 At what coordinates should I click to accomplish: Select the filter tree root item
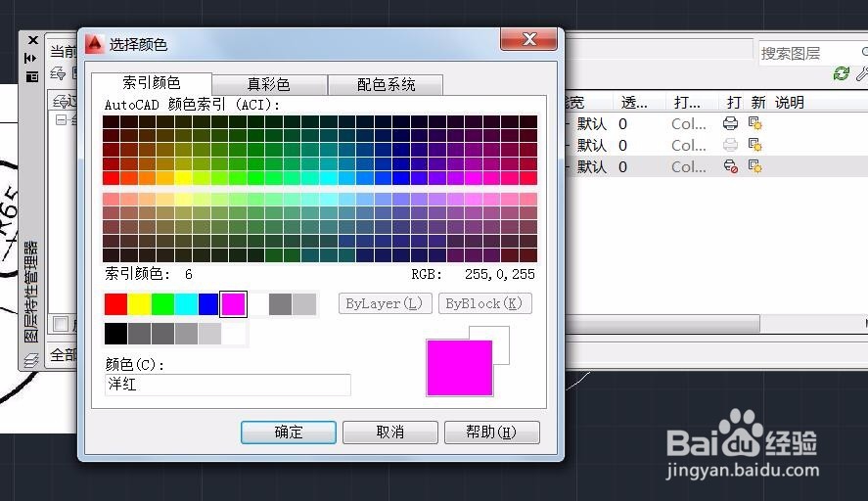pos(74,119)
